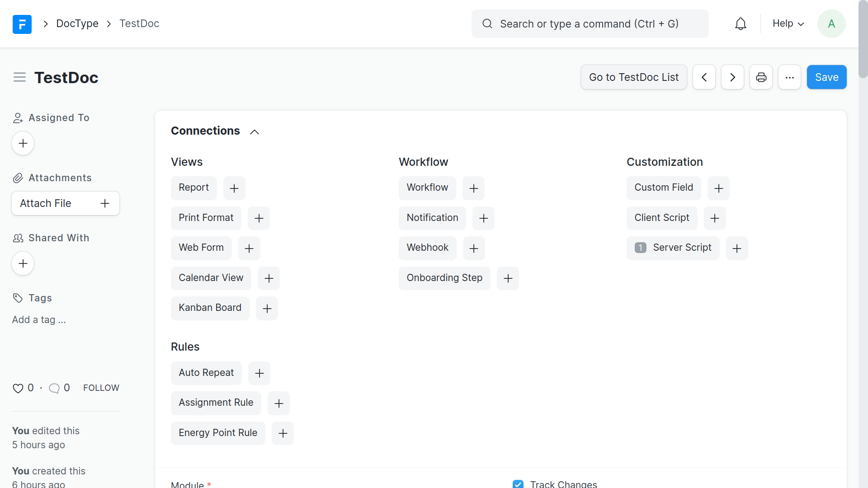The image size is (868, 488).
Task: Toggle the sidebar hamburger icon
Action: click(x=19, y=77)
